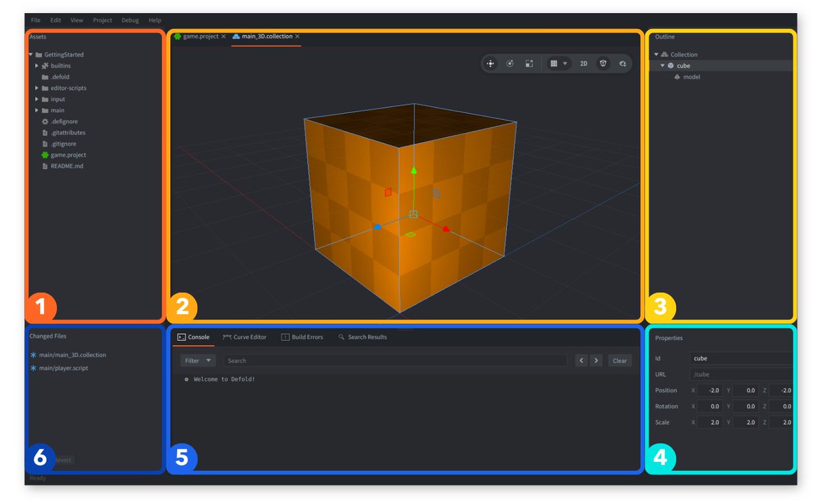
Task: Switch the viewport to 2D mode
Action: 584,63
